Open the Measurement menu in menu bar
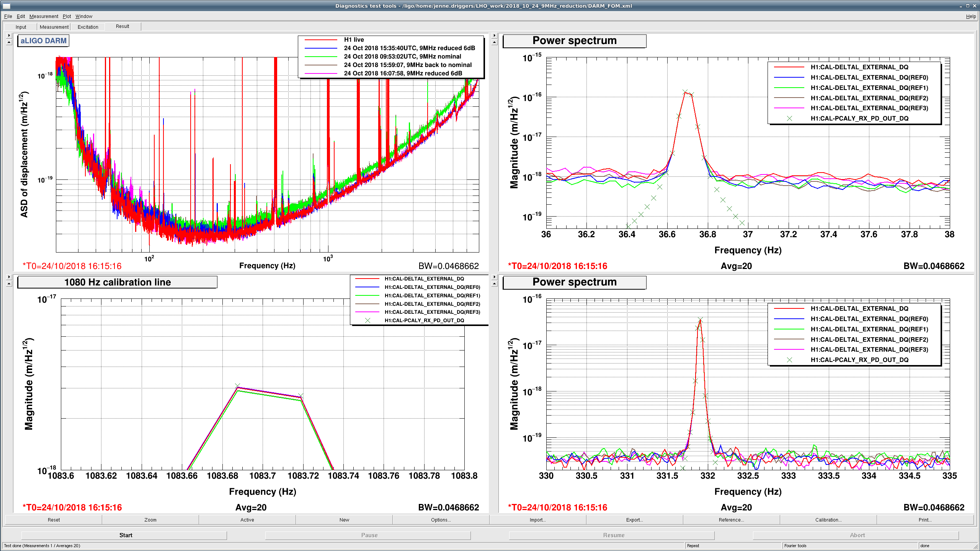This screenshot has height=551, width=980. pyautogui.click(x=44, y=16)
